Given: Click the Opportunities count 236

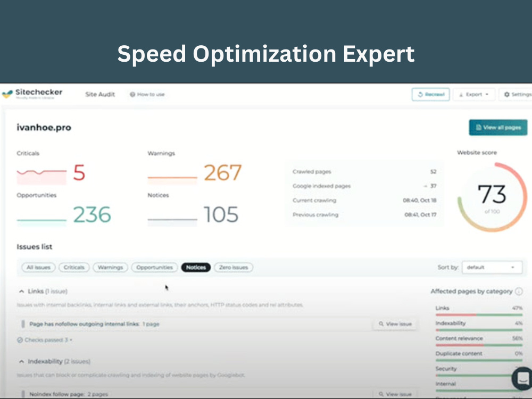Looking at the screenshot, I should coord(92,215).
